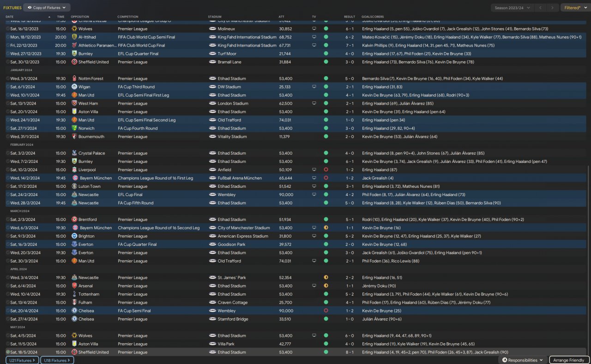Select the Liverpool club badge
Image resolution: width=591 pixels, height=364 pixels.
point(74,170)
